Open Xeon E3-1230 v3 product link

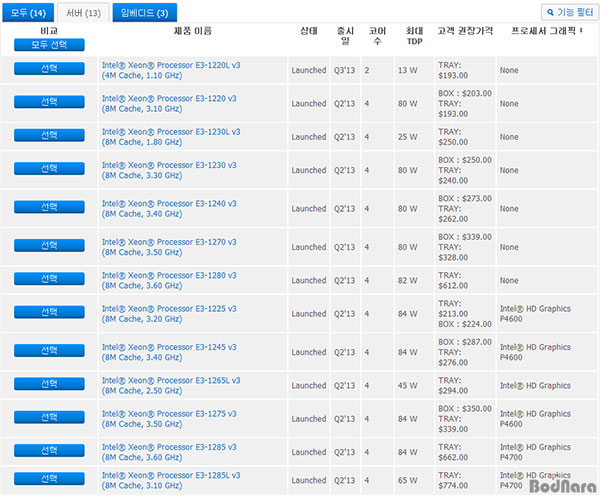[169, 170]
